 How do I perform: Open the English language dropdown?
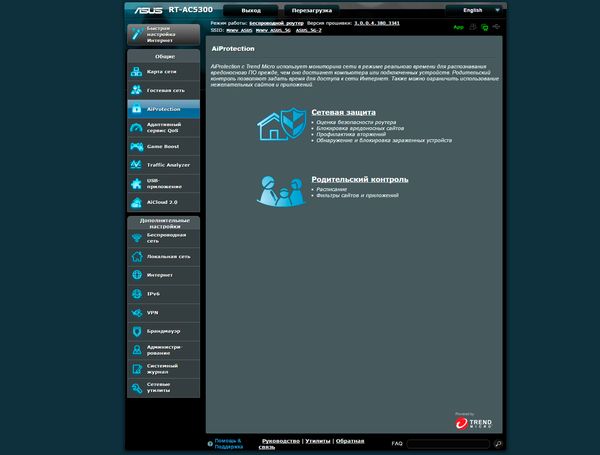[476, 10]
